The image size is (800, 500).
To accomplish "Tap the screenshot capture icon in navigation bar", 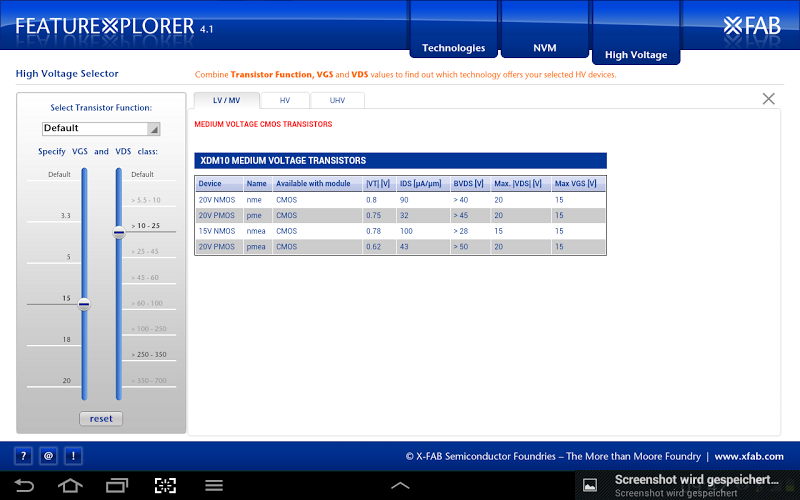I will pos(165,485).
